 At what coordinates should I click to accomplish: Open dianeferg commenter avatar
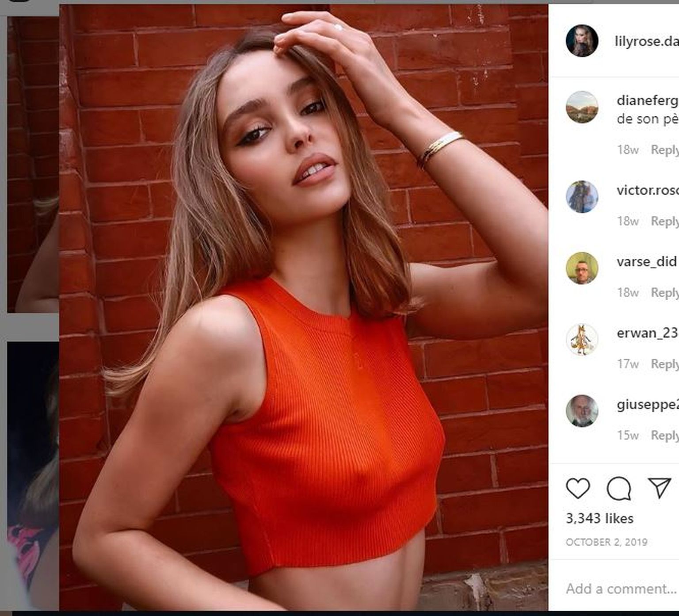(582, 107)
